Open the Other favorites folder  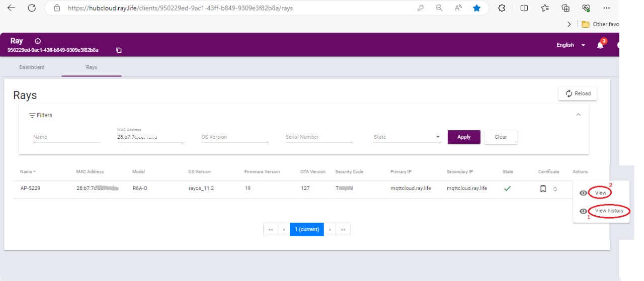[600, 24]
